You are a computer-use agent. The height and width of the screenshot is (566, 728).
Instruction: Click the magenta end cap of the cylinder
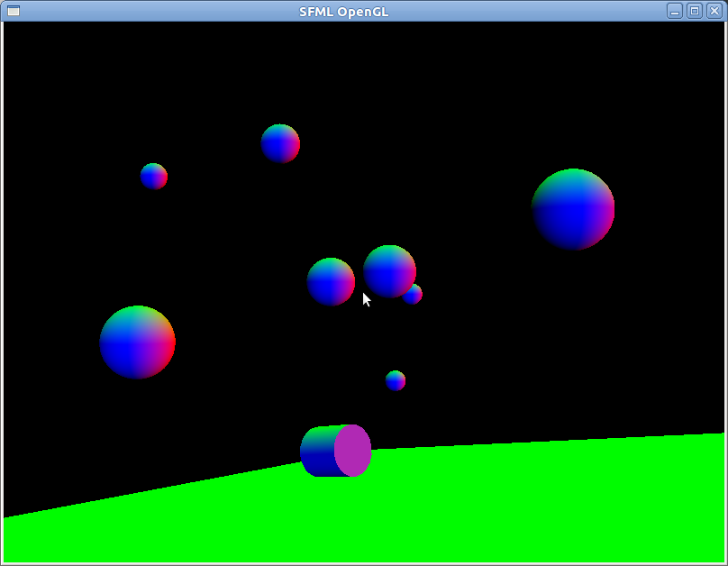[x=353, y=451]
